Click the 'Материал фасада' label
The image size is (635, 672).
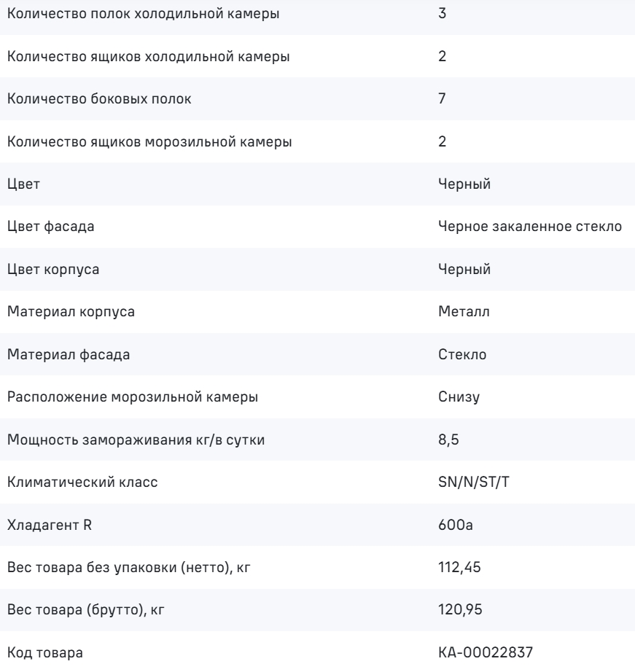coord(69,355)
